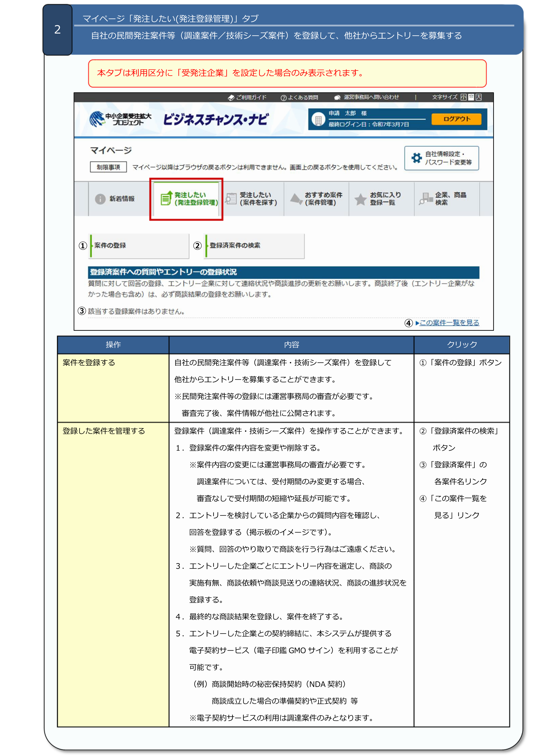558x756 pixels.
Task: Open the この案件一覧を見る link
Action: [449, 323]
